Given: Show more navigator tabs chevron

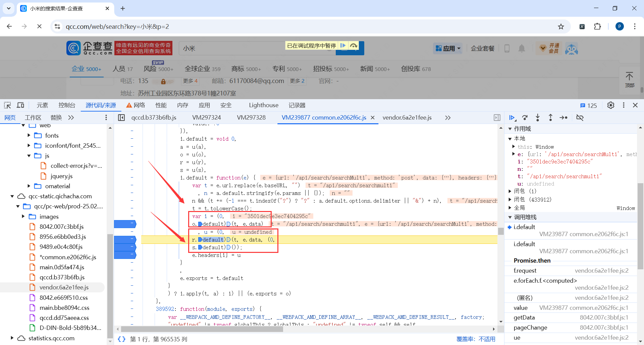Looking at the screenshot, I should (x=71, y=118).
